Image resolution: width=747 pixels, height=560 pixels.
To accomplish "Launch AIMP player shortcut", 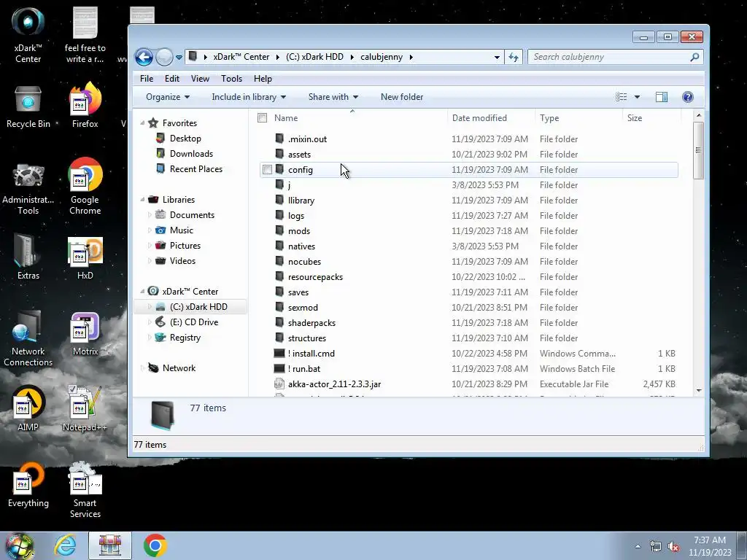I will point(28,408).
